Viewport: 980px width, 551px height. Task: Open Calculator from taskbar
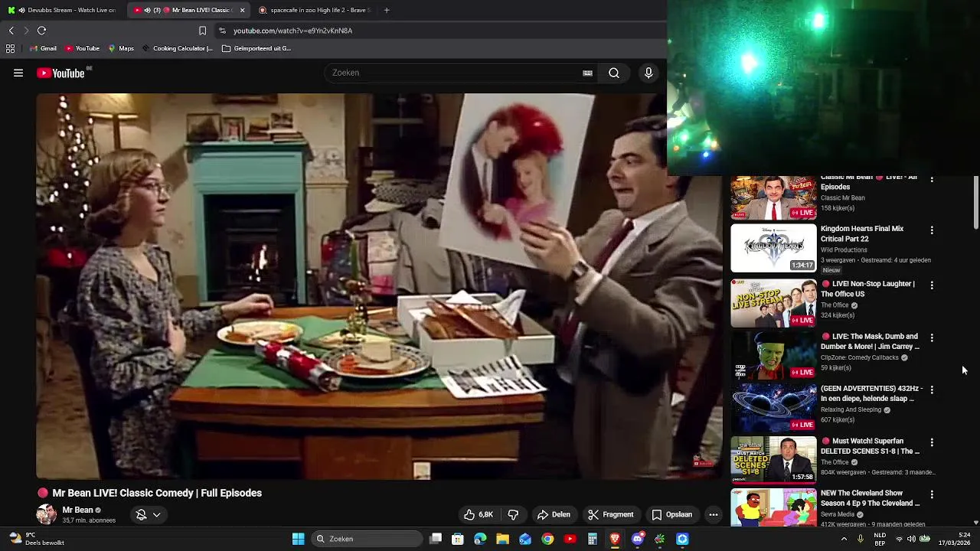click(x=593, y=539)
